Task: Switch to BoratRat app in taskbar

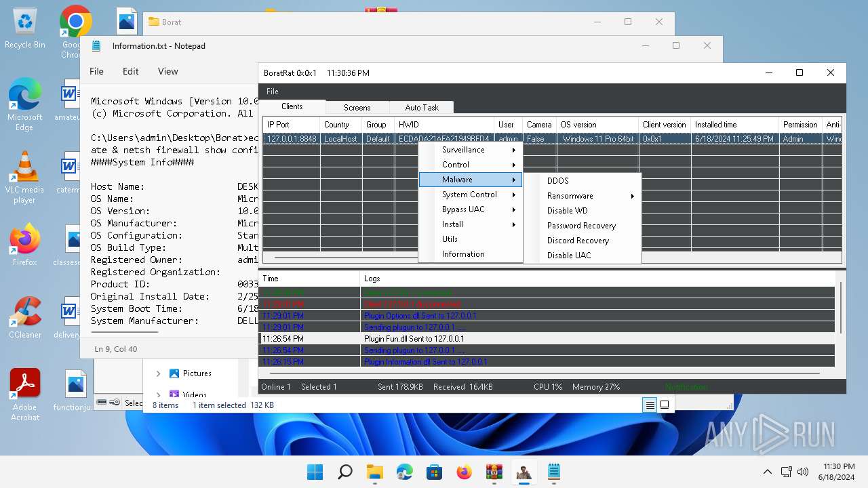Action: click(524, 472)
